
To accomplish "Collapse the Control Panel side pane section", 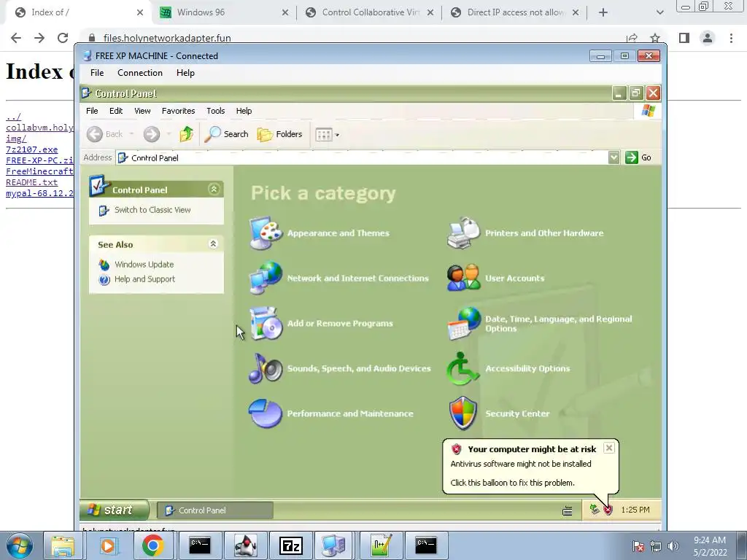I will pyautogui.click(x=214, y=190).
